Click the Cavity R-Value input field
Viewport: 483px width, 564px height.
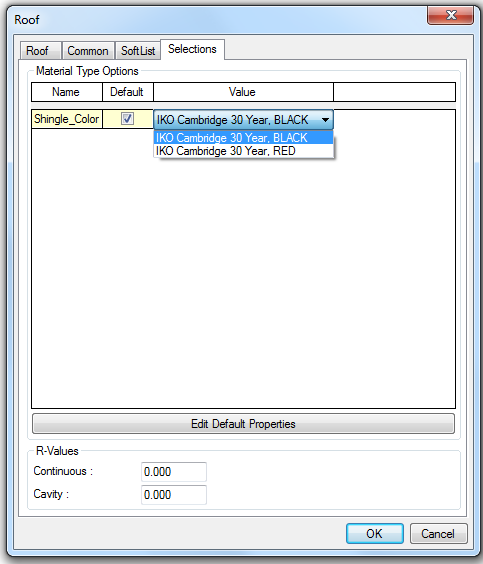tap(174, 495)
